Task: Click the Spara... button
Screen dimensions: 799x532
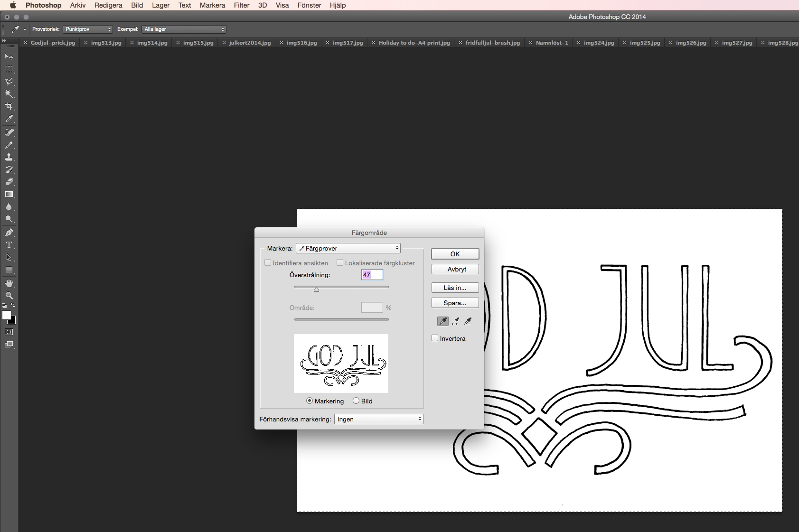Action: tap(455, 303)
